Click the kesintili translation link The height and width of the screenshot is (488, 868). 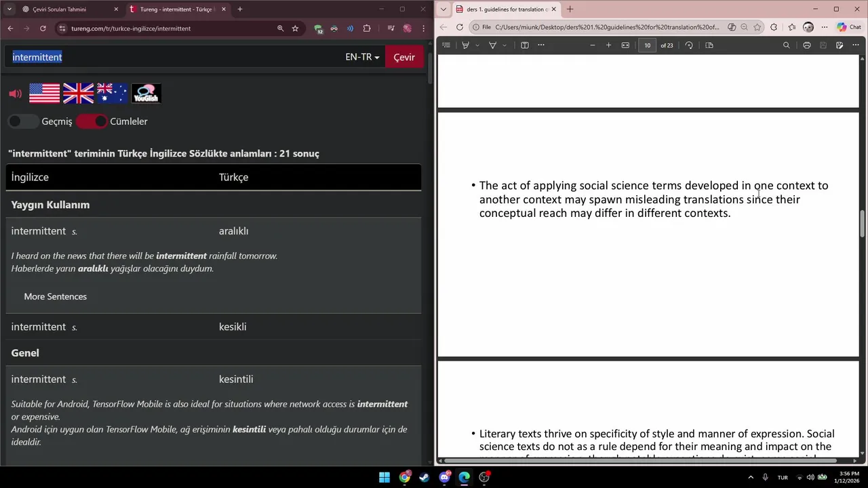[236, 379]
